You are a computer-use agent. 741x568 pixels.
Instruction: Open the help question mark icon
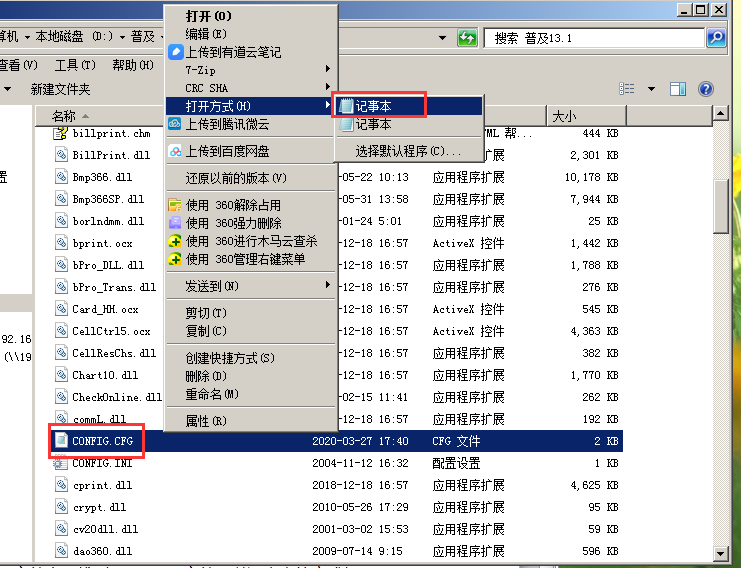coord(705,89)
